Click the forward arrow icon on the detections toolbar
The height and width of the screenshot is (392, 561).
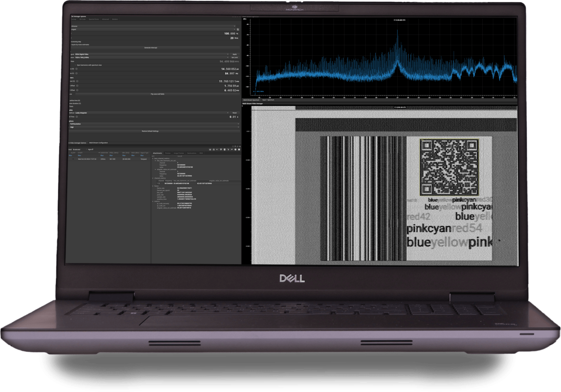point(232,150)
